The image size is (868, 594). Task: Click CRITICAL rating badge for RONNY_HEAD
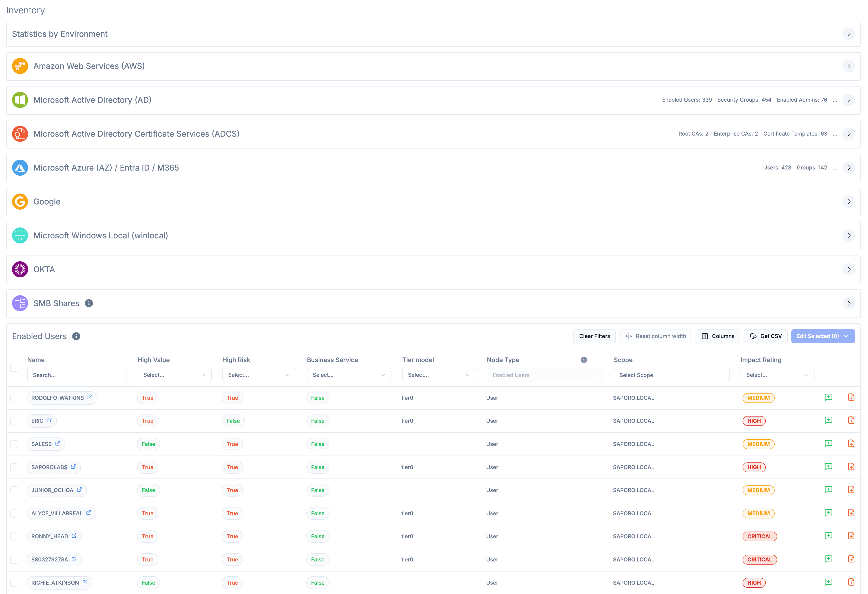tap(759, 536)
